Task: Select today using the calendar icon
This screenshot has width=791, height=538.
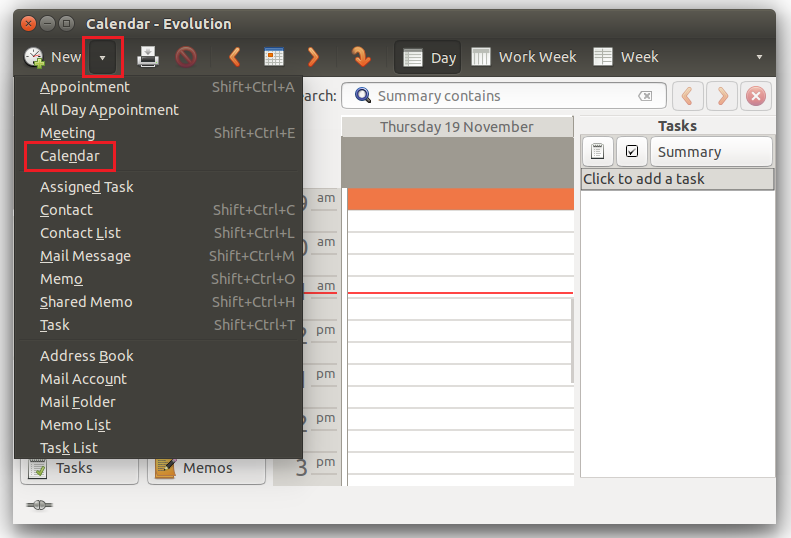Action: pyautogui.click(x=274, y=57)
